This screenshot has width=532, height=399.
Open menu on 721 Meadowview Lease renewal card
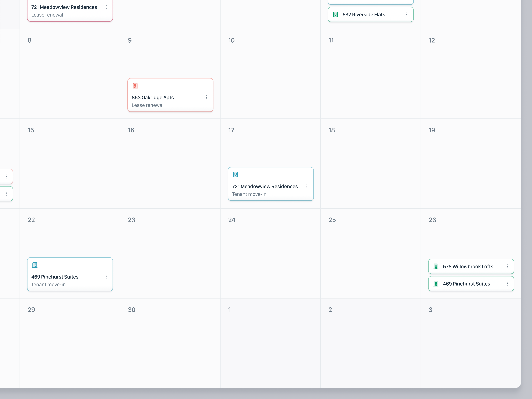tap(106, 7)
